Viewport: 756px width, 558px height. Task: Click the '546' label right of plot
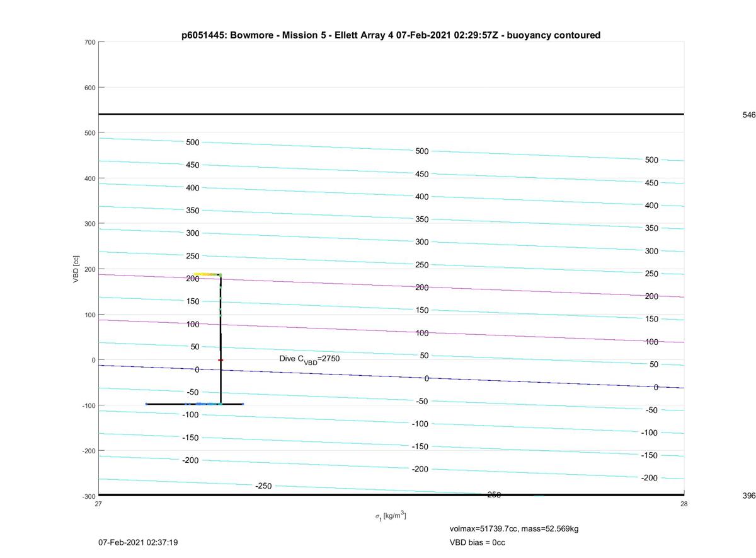(749, 115)
